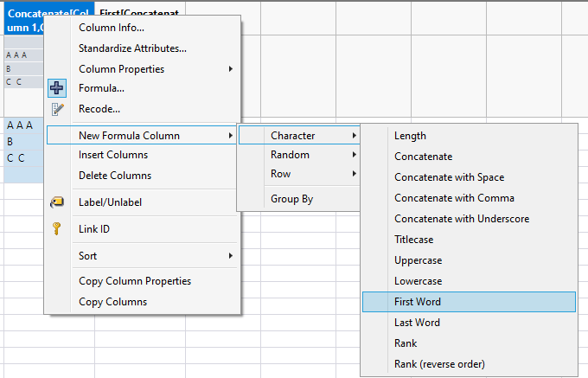Choose Standardize Attributes option

tap(132, 48)
